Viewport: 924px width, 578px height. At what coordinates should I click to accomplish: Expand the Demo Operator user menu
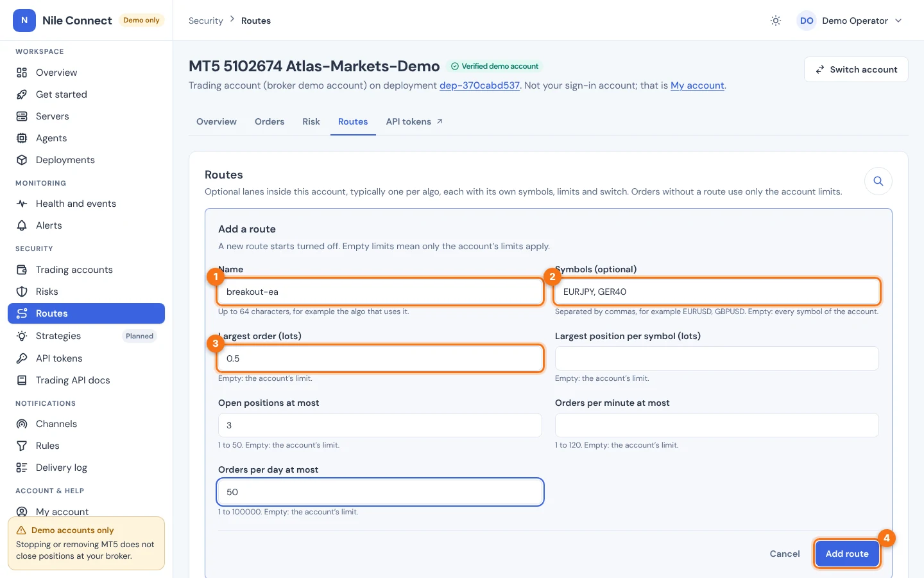[850, 21]
